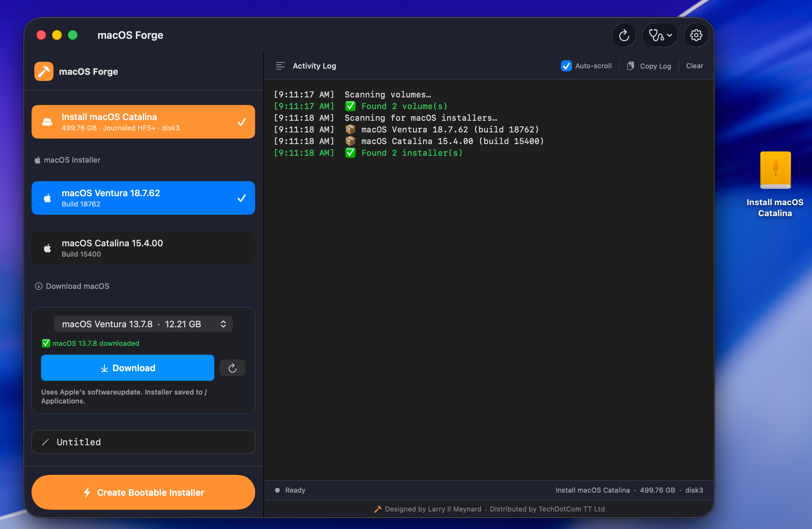
Task: Click the macOS Forge hammer logo
Action: (44, 71)
